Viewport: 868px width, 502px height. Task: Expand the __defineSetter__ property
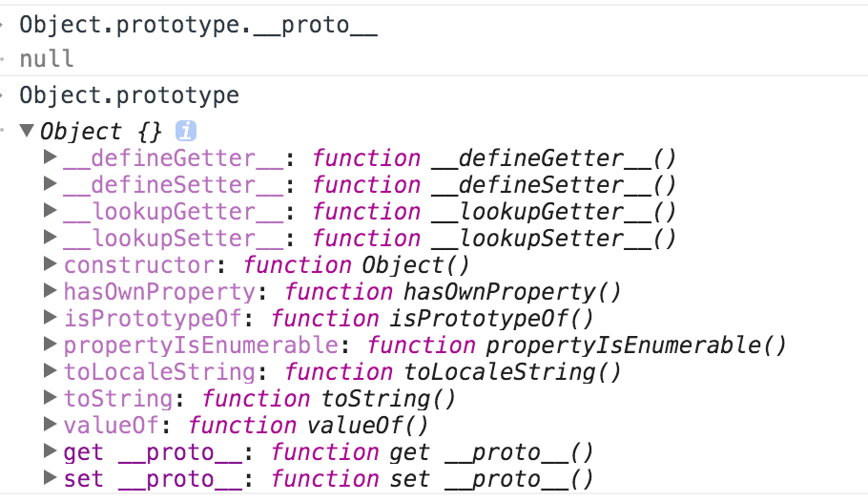tap(51, 184)
